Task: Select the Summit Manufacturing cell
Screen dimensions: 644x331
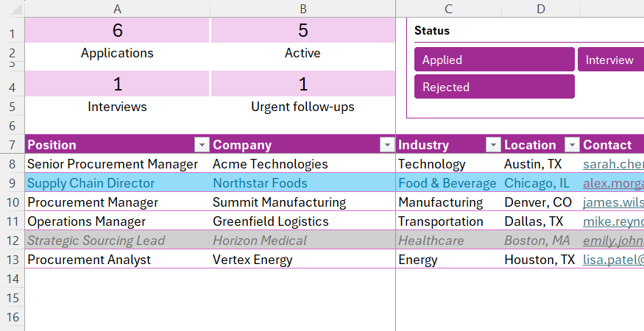Action: pos(303,202)
